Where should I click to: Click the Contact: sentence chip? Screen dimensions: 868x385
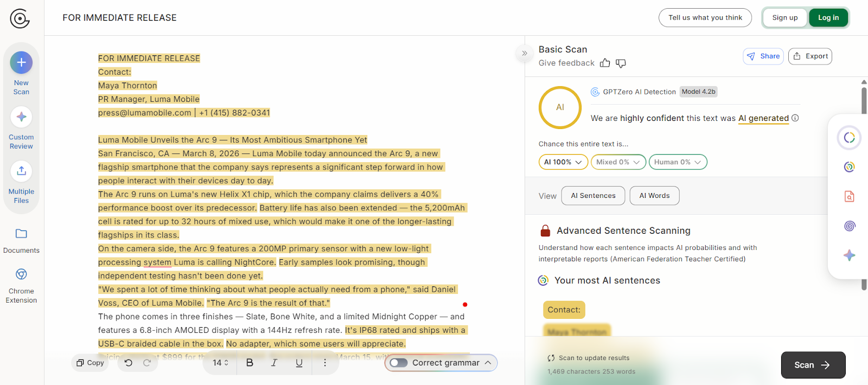click(564, 310)
